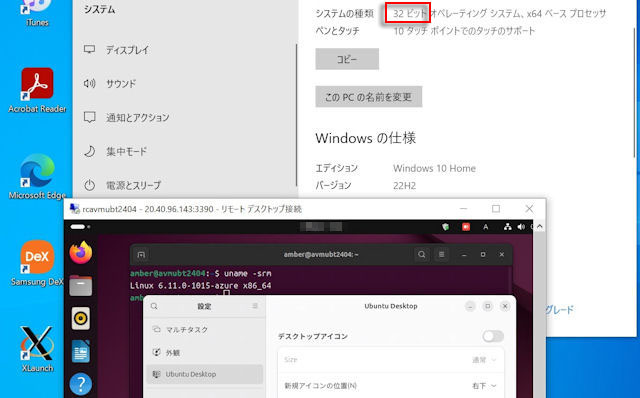
Task: Select 外観 in Ubuntu Settings sidebar
Action: (x=204, y=352)
